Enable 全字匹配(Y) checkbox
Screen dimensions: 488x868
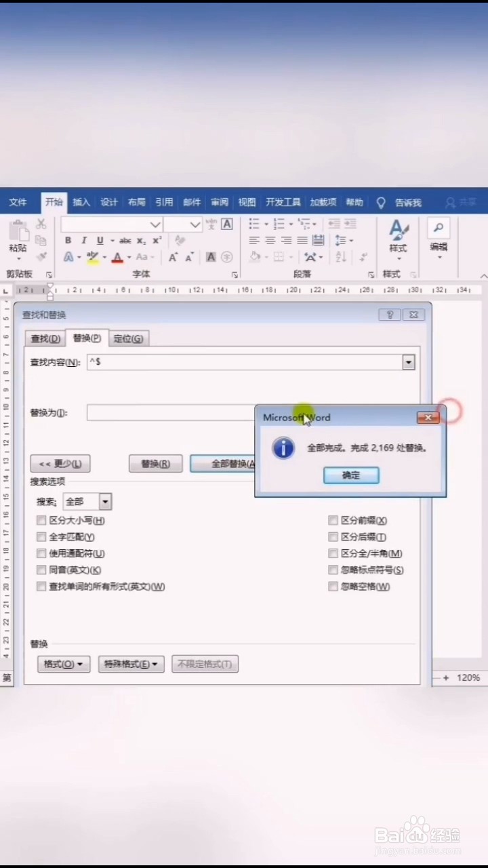pyautogui.click(x=42, y=537)
